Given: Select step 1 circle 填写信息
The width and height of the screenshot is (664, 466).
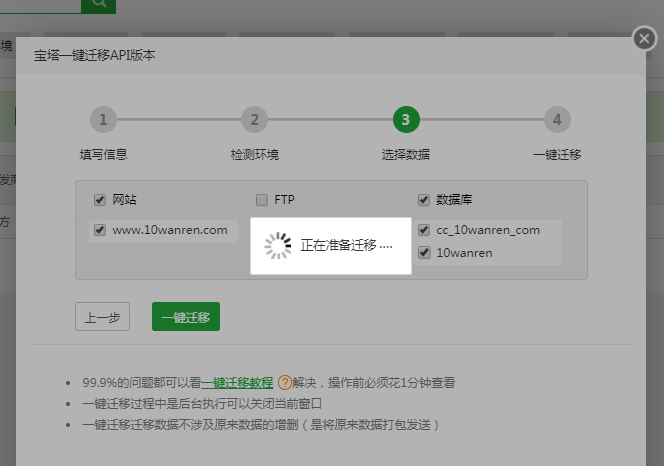Looking at the screenshot, I should point(103,119).
